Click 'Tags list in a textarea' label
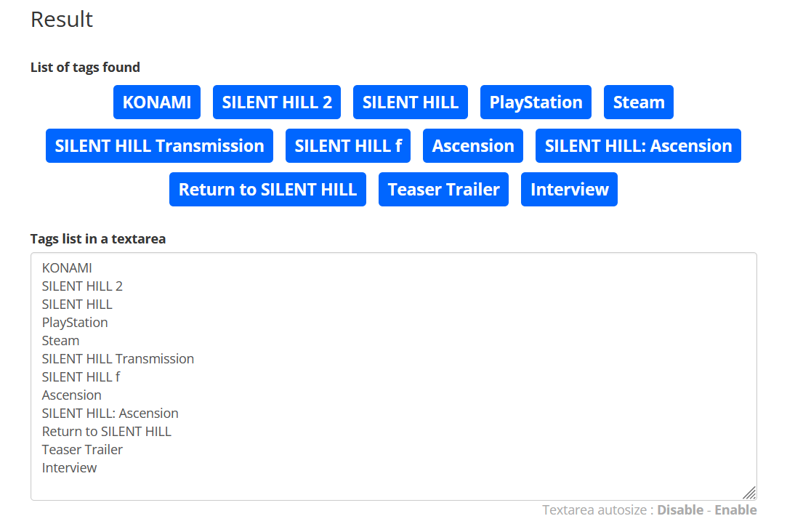The width and height of the screenshot is (795, 532). click(98, 239)
